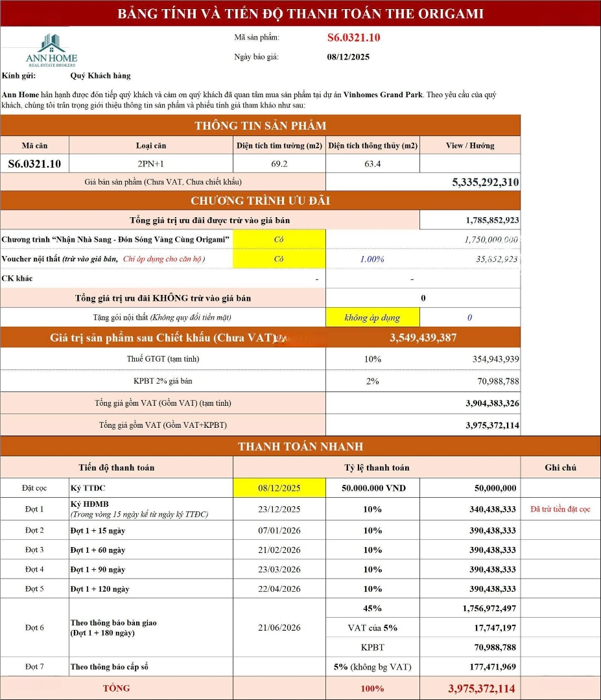Click the Đợt 3 date 21/02/2026
The width and height of the screenshot is (601, 700).
pyautogui.click(x=279, y=550)
